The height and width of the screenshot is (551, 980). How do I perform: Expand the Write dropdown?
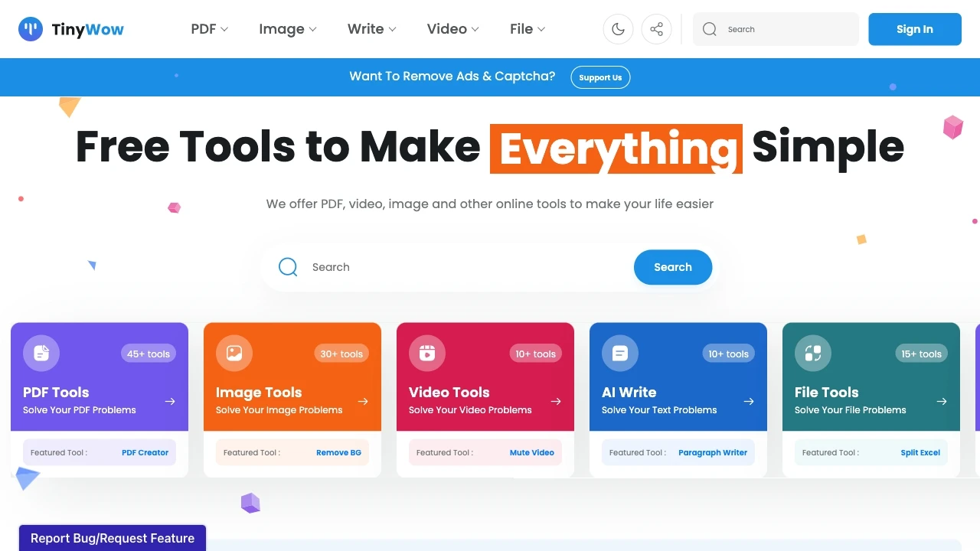click(371, 28)
